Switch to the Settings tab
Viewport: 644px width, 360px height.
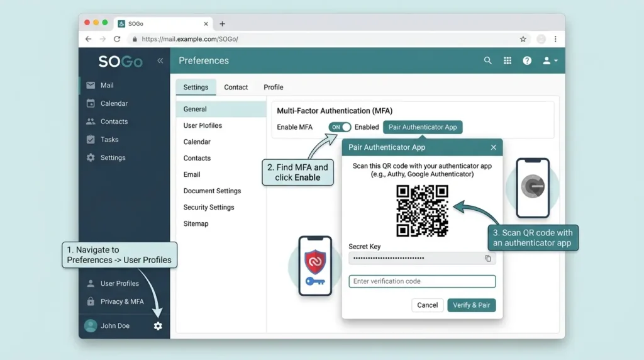pos(196,87)
